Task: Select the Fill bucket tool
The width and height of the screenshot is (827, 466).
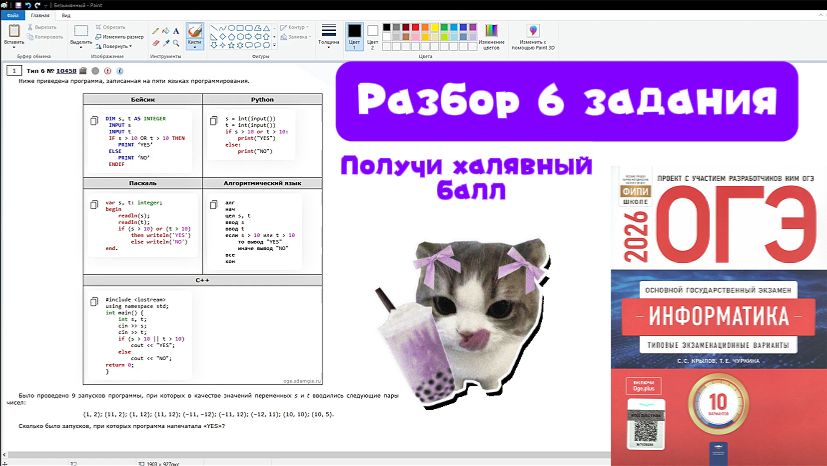Action: (x=166, y=31)
